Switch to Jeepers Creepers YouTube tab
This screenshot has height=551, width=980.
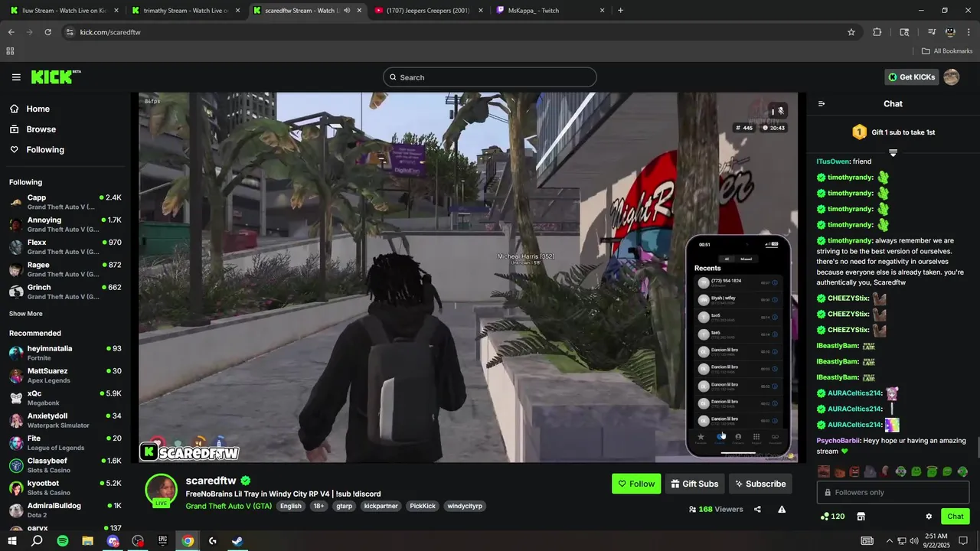tap(429, 11)
